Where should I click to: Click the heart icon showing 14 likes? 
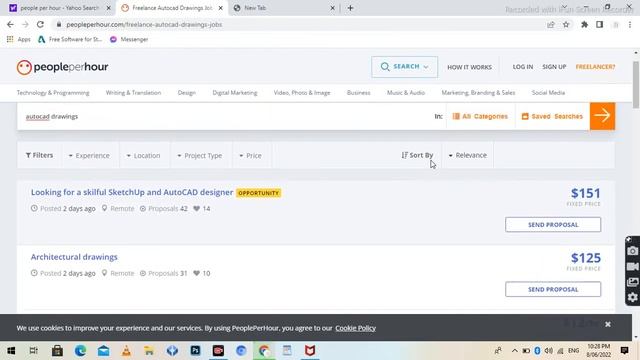tap(197, 209)
